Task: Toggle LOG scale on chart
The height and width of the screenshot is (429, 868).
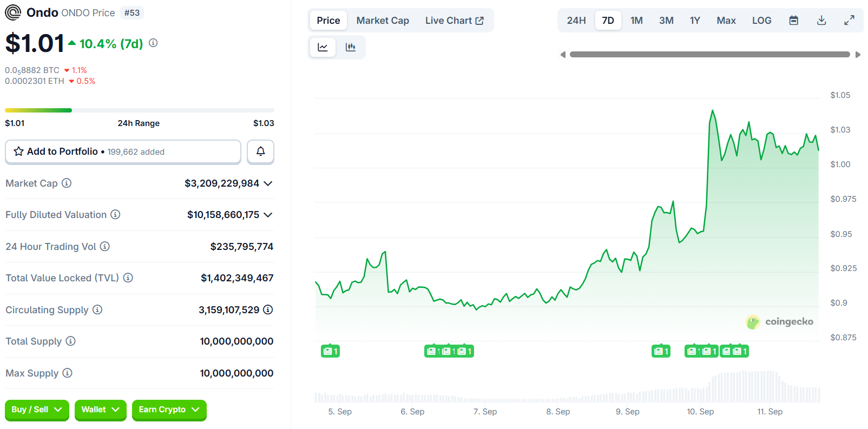Action: click(x=761, y=21)
